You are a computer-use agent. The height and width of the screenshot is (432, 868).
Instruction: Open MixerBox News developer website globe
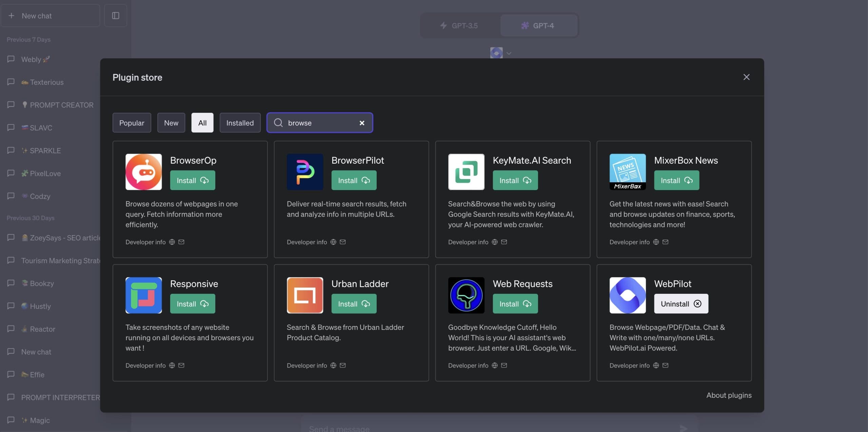656,242
